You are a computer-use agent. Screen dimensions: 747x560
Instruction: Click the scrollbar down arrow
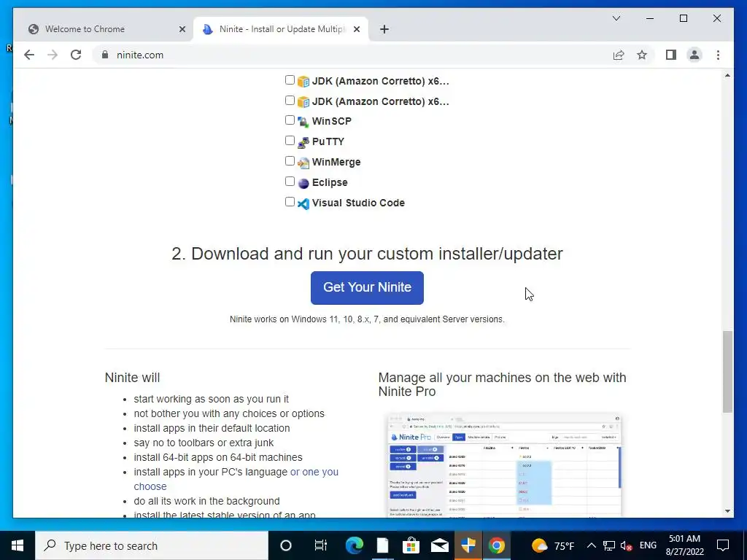click(727, 511)
